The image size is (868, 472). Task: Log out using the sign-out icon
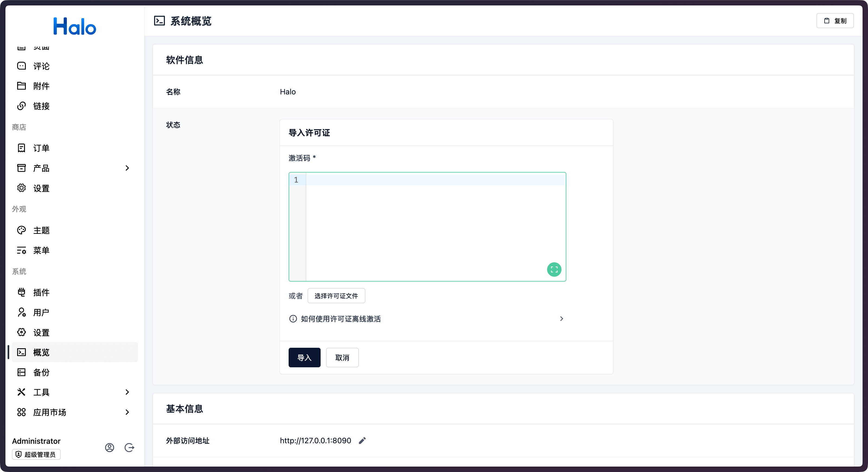[129, 448]
